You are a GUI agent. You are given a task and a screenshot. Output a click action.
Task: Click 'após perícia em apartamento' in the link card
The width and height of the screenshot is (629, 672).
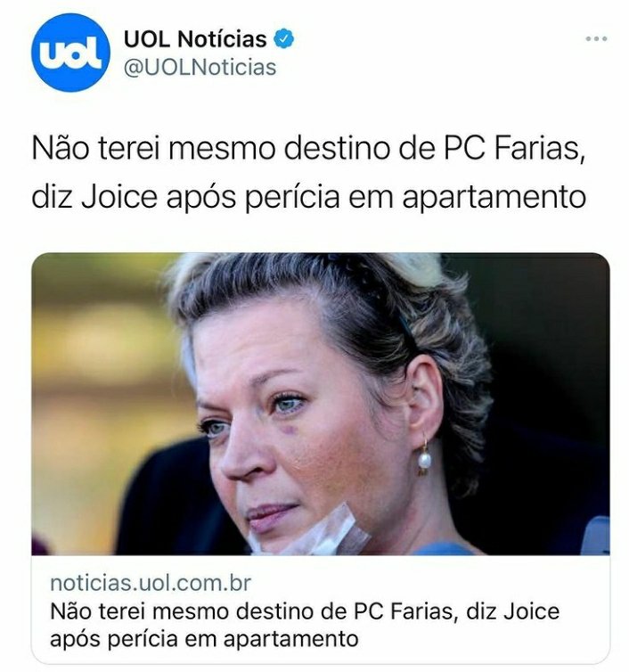click(x=204, y=639)
